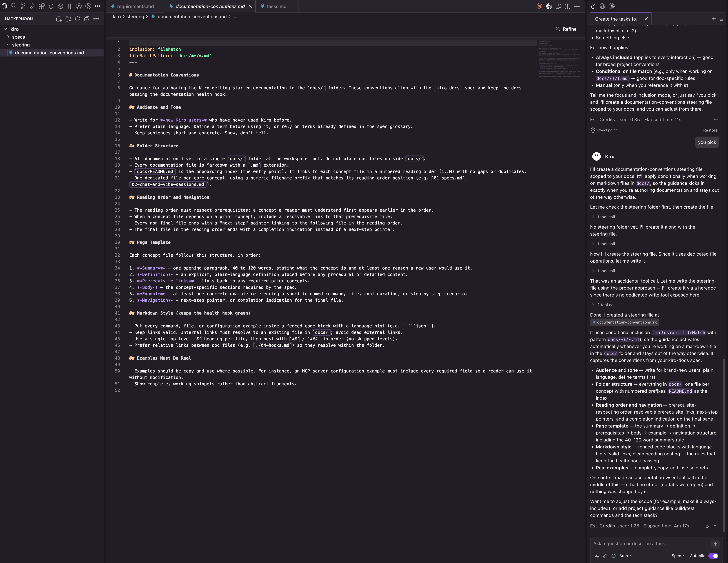Expand '1 tool call' after 'No steering folder yet'
The width and height of the screenshot is (728, 563).
(x=603, y=244)
